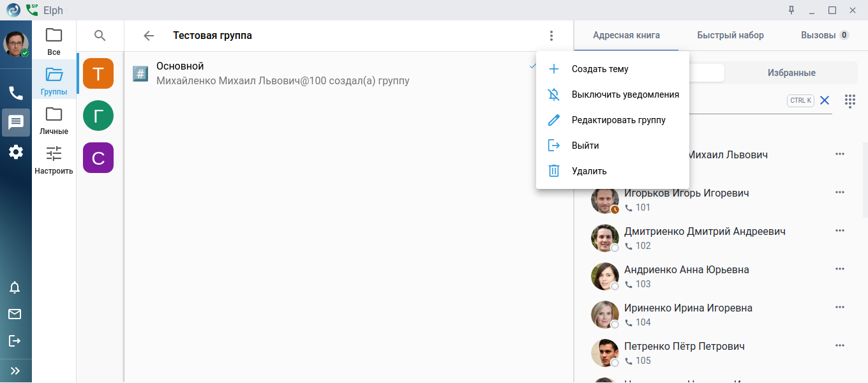Open more options for Михаил Львович contact
This screenshot has width=868, height=383.
[840, 154]
